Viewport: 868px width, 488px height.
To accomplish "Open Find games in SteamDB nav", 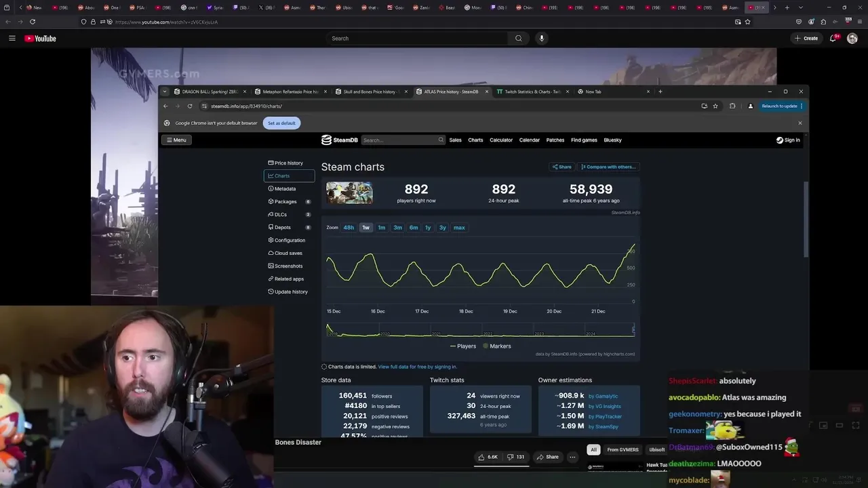I will pyautogui.click(x=584, y=140).
